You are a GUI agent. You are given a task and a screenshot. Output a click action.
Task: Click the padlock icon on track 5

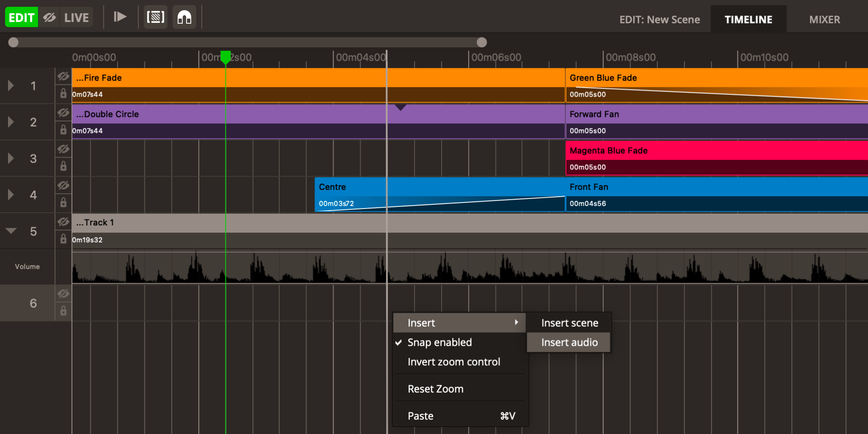(63, 239)
